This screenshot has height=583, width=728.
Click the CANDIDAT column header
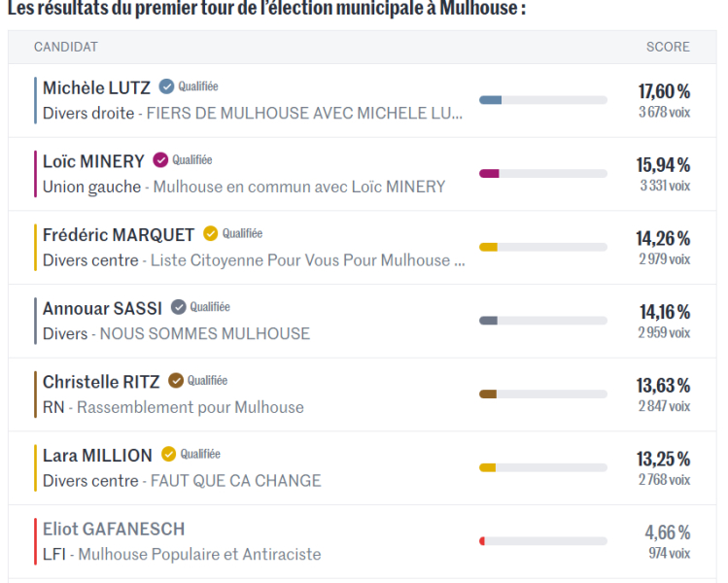[66, 47]
